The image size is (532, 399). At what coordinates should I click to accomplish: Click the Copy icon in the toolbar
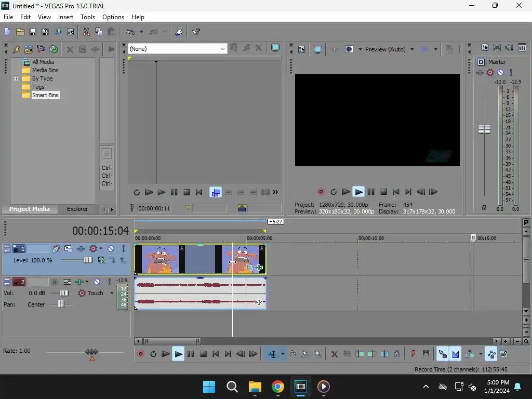(99, 32)
